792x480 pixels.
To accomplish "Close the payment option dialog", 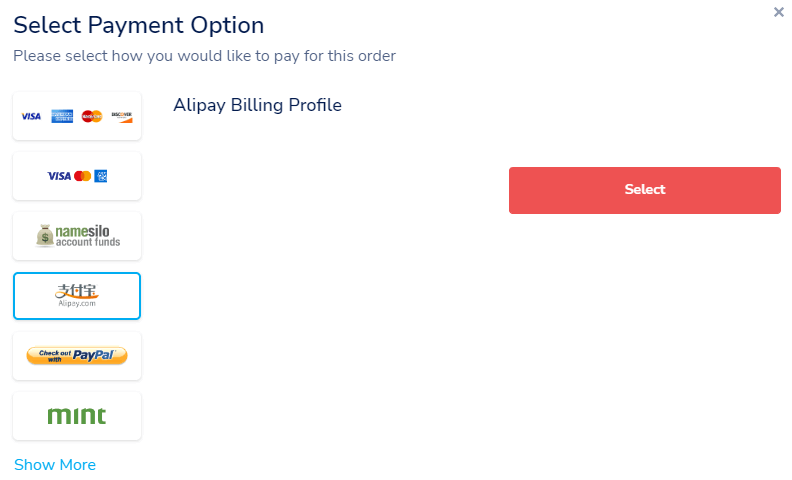I will pos(778,12).
